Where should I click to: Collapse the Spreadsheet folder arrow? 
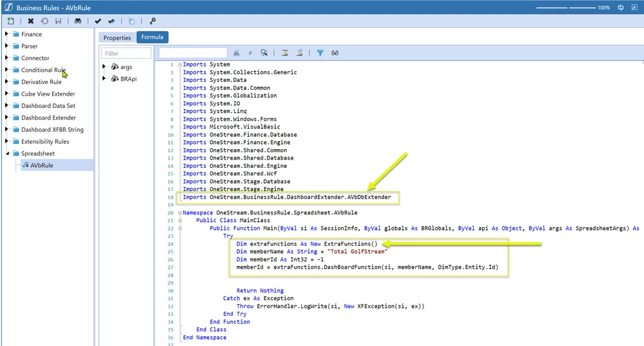pyautogui.click(x=7, y=153)
